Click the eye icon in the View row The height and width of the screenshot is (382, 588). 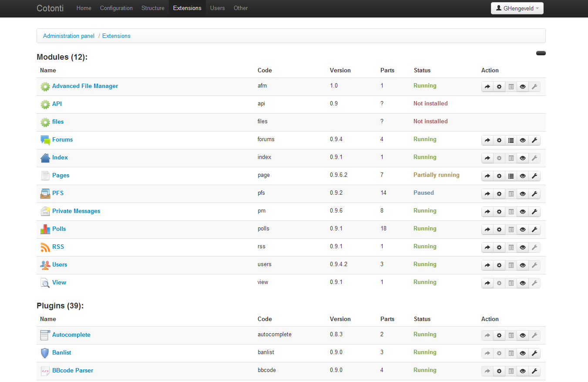[x=523, y=283]
